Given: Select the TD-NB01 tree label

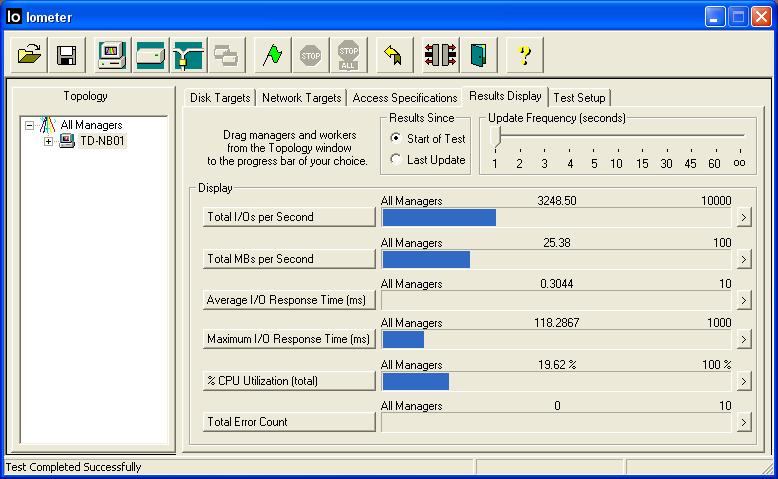Looking at the screenshot, I should coord(102,141).
